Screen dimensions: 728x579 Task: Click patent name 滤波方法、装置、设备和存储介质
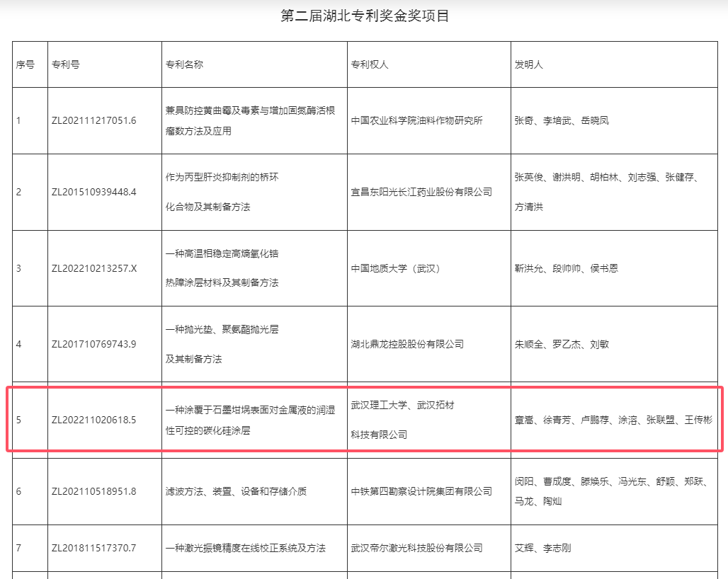pyautogui.click(x=236, y=491)
